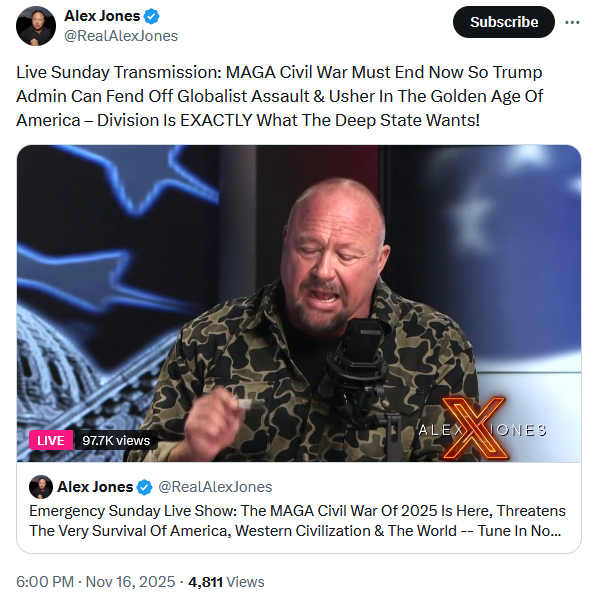Open Alex Jones profile avatar at top
The width and height of the screenshot is (594, 600).
click(36, 26)
